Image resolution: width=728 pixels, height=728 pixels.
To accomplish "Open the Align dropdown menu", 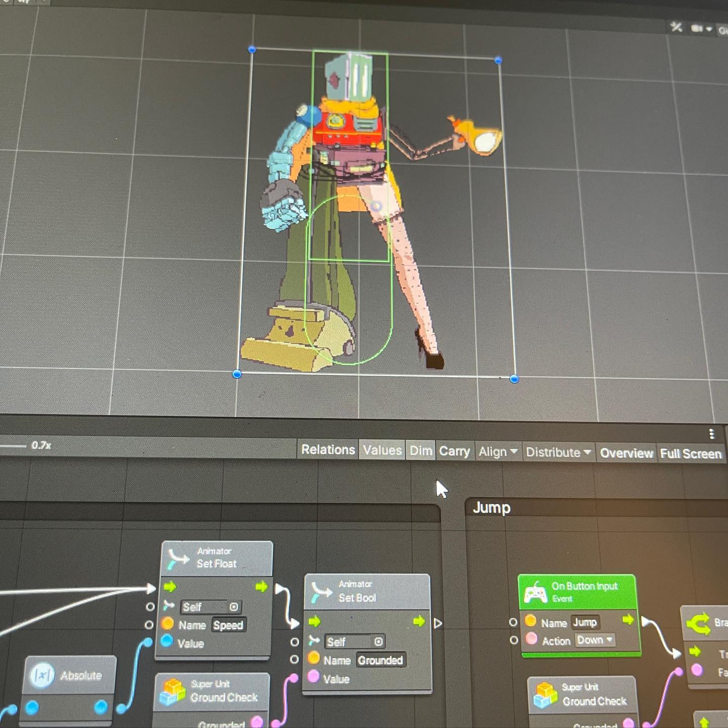I will 497,451.
